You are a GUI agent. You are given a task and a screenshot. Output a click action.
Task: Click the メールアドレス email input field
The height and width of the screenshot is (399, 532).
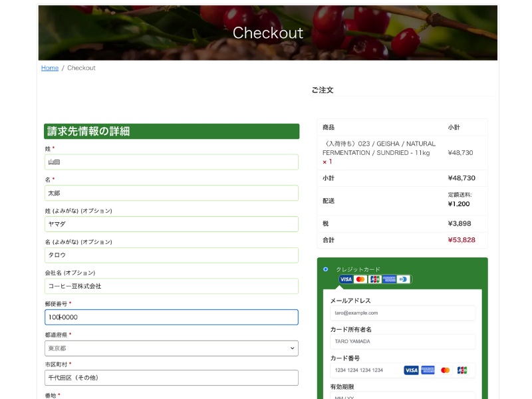pos(402,313)
